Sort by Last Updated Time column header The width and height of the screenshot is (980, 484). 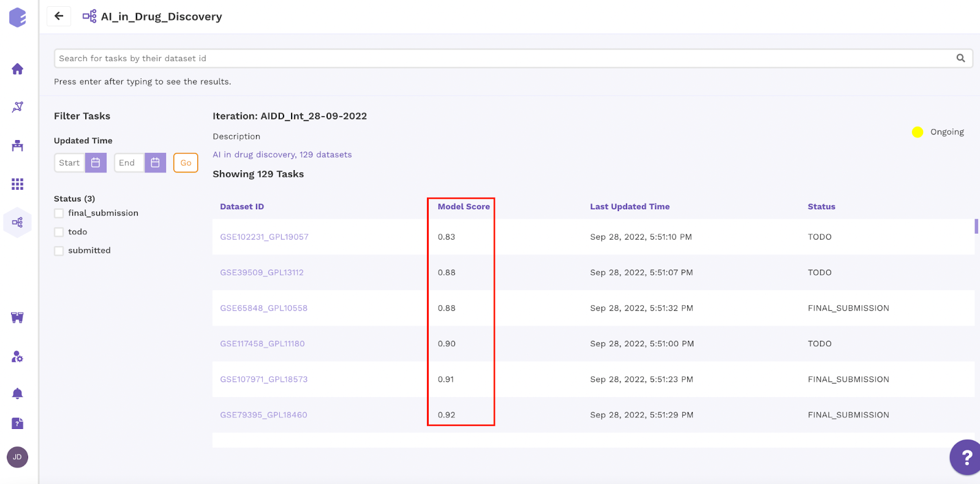(630, 207)
